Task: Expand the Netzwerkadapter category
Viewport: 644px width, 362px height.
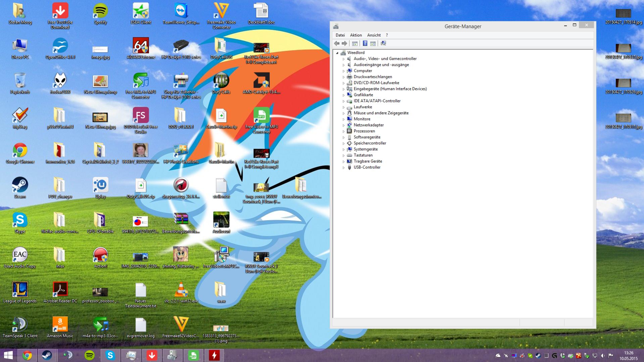Action: (x=343, y=125)
